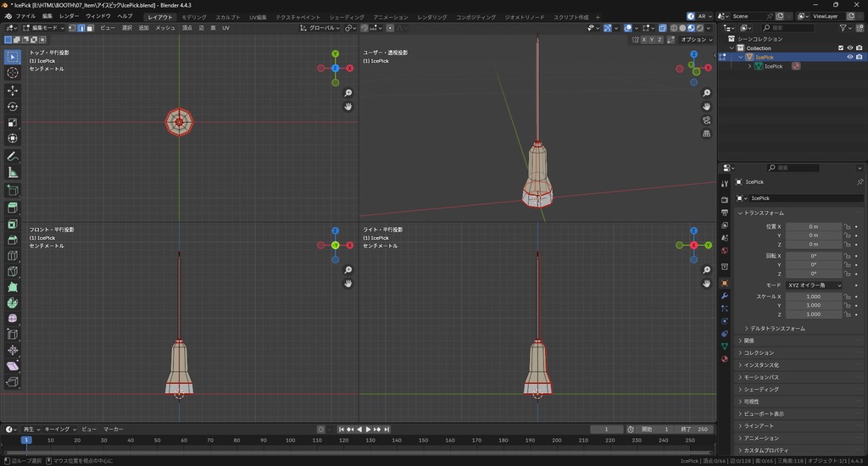Open the edit mode dropdown
This screenshot has width=868, height=466.
43,28
